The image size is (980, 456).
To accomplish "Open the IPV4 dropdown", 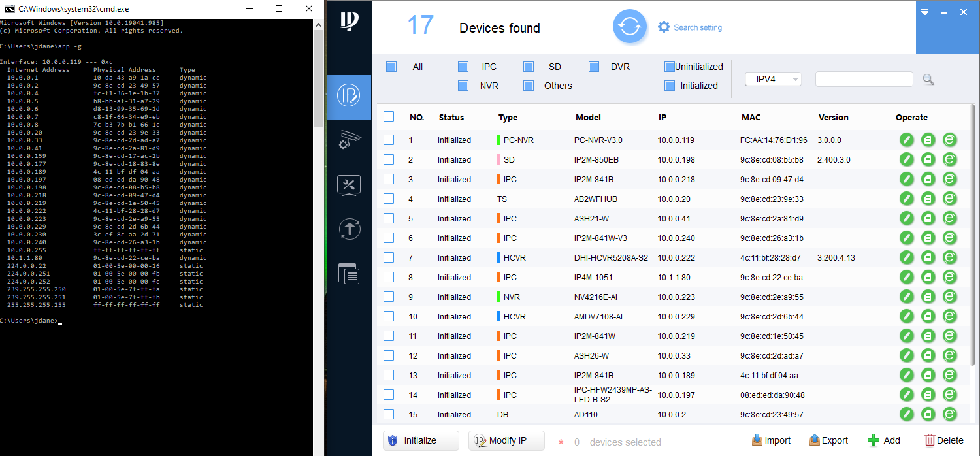I will 773,79.
